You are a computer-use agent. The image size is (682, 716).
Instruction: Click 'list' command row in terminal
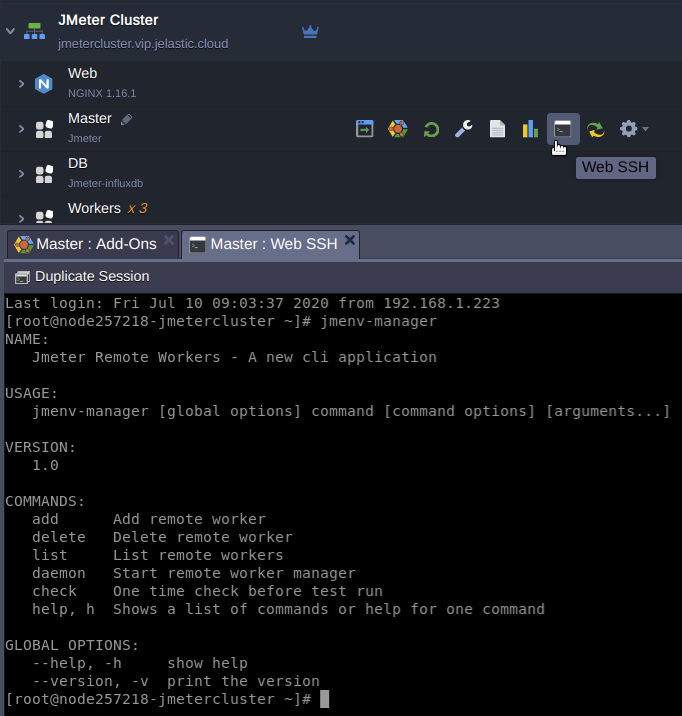pyautogui.click(x=158, y=555)
